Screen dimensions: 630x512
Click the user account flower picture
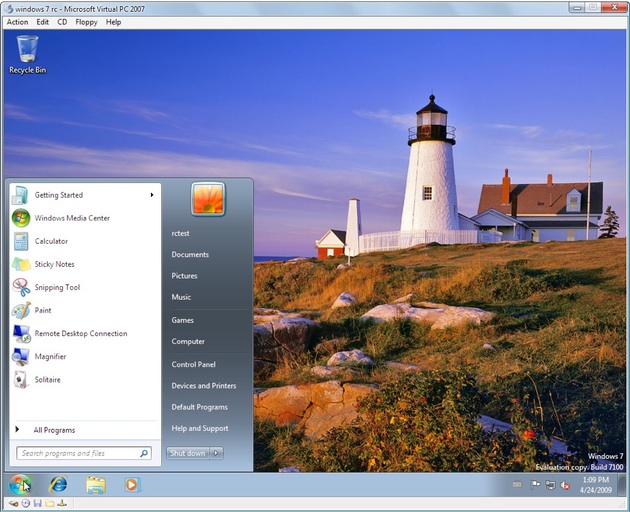[x=208, y=199]
